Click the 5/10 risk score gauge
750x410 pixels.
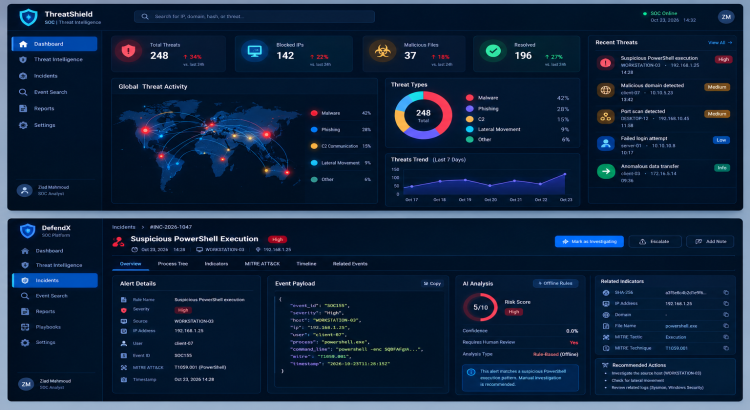click(480, 307)
